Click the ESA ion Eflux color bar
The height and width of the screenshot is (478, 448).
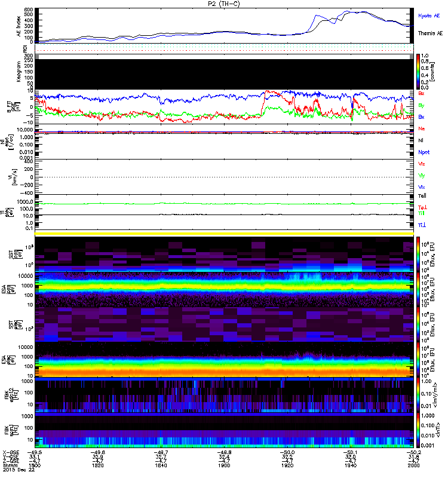418,289
